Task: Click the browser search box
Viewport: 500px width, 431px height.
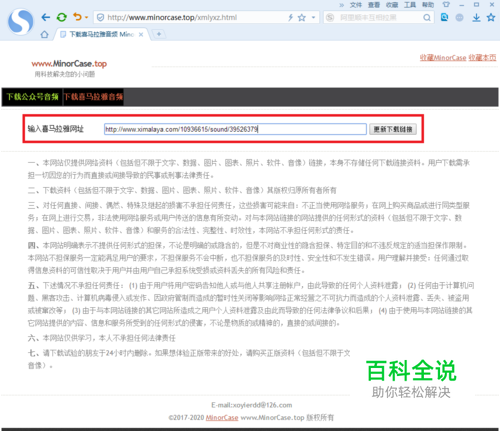Action: click(x=378, y=18)
